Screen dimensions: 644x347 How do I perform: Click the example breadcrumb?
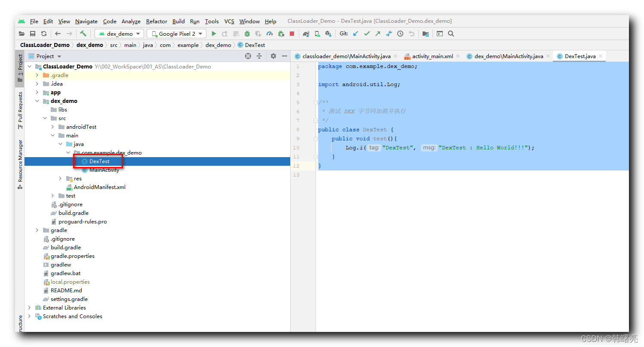188,45
